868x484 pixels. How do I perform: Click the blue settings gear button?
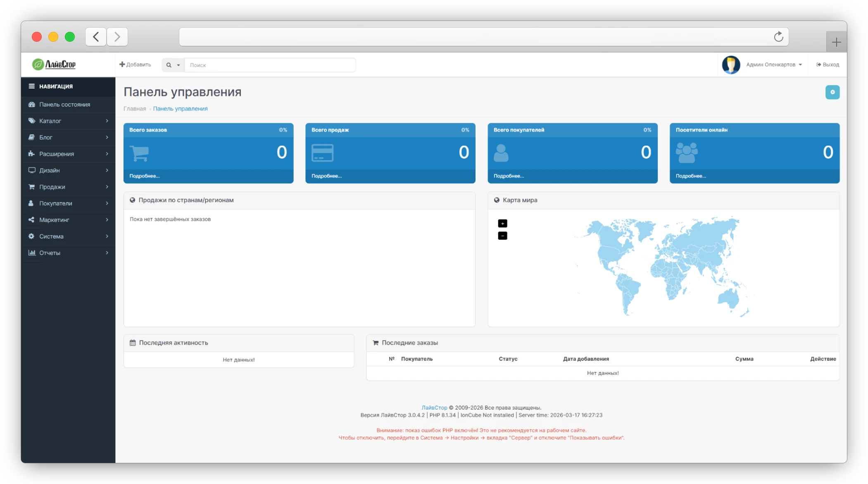[832, 92]
